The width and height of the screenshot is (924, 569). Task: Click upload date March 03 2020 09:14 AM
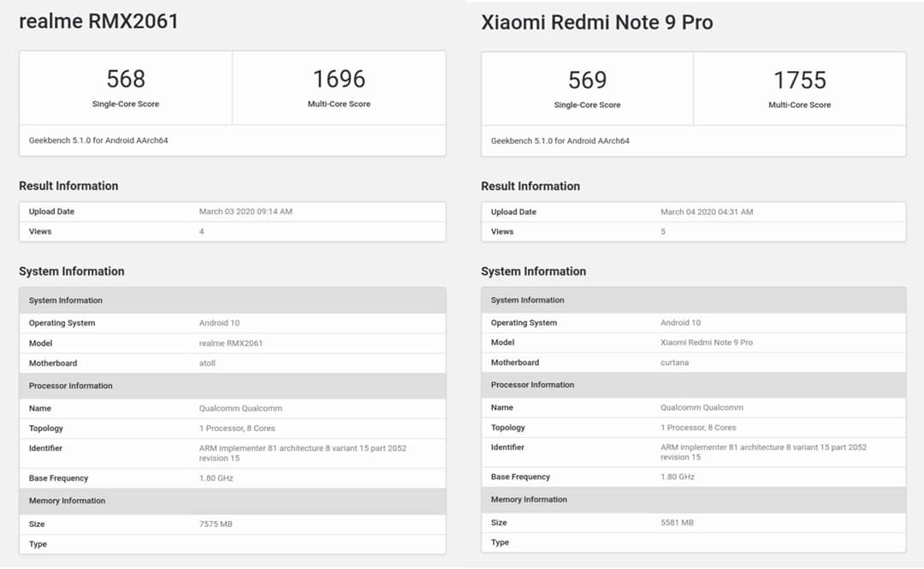tap(246, 211)
